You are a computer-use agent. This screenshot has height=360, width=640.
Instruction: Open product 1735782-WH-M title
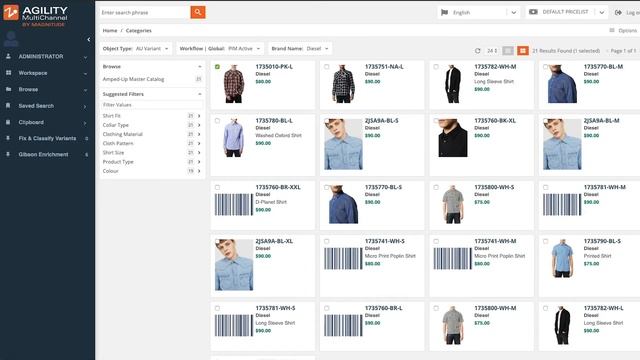click(495, 67)
